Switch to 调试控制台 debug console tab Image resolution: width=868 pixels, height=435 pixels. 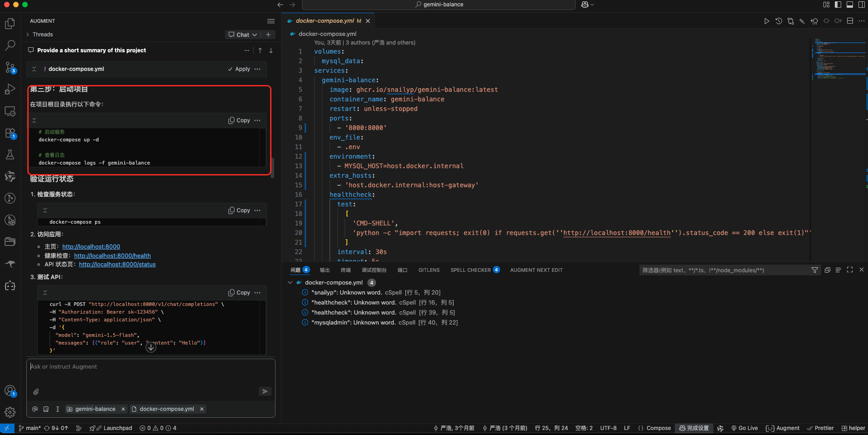click(374, 270)
